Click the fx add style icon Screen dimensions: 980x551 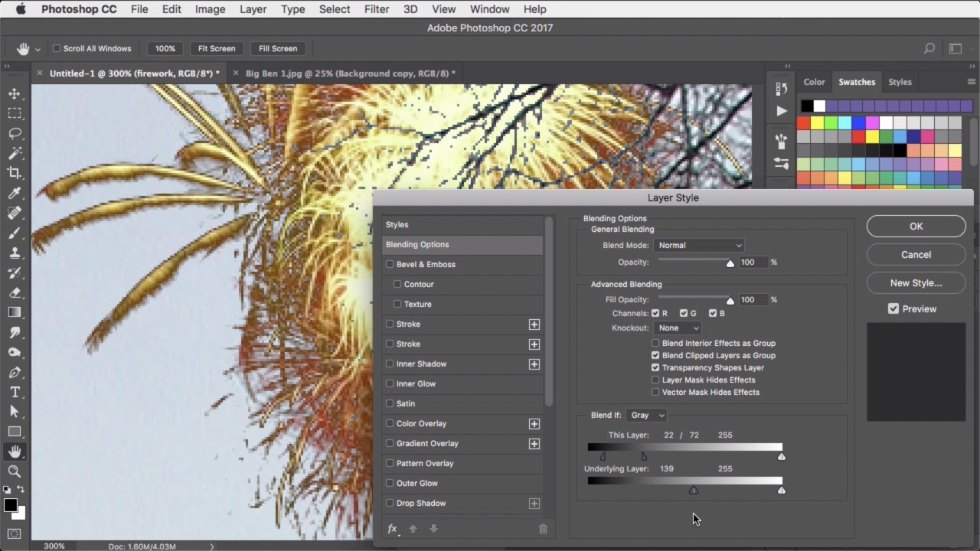click(x=392, y=529)
